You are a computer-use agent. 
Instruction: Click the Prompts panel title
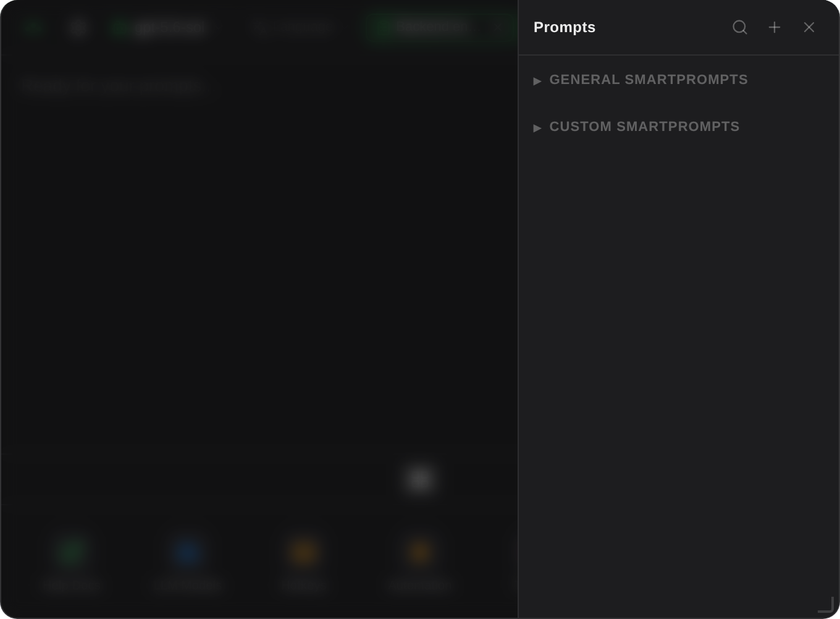tap(565, 27)
